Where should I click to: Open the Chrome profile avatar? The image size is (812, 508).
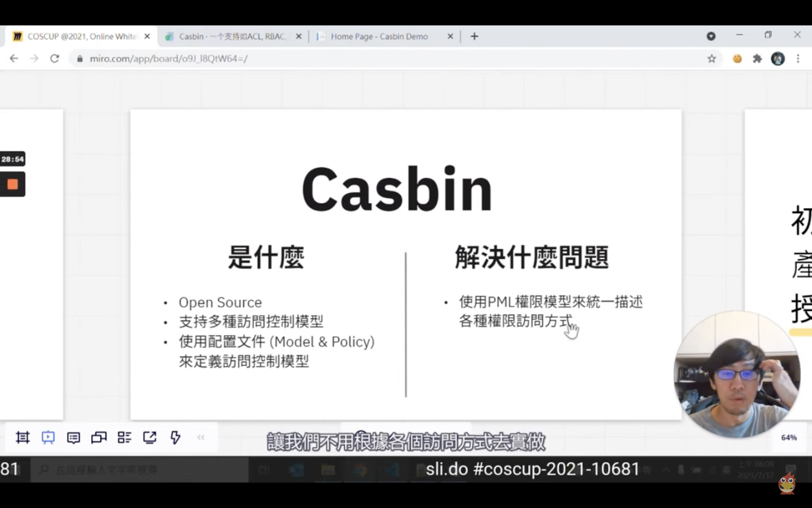coord(778,59)
